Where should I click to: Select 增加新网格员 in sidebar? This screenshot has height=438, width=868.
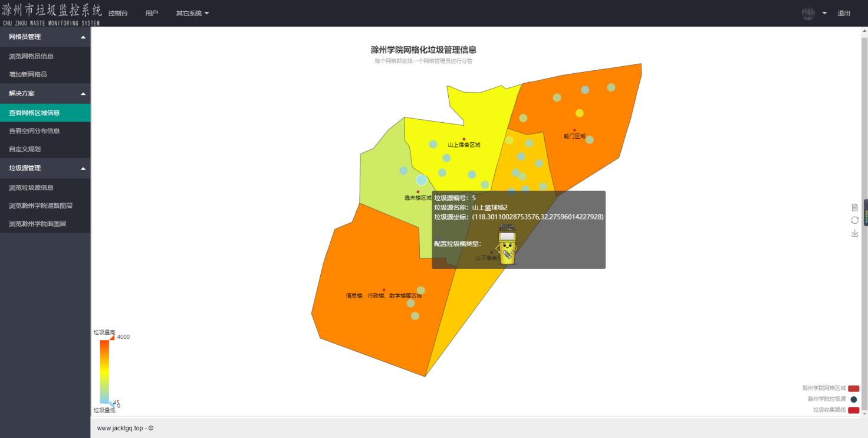pos(45,74)
